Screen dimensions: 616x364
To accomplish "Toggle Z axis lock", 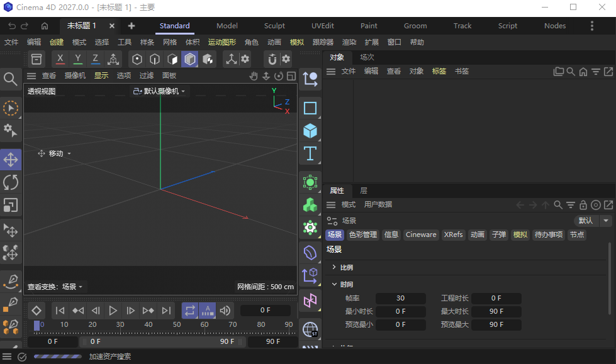I will pos(95,59).
